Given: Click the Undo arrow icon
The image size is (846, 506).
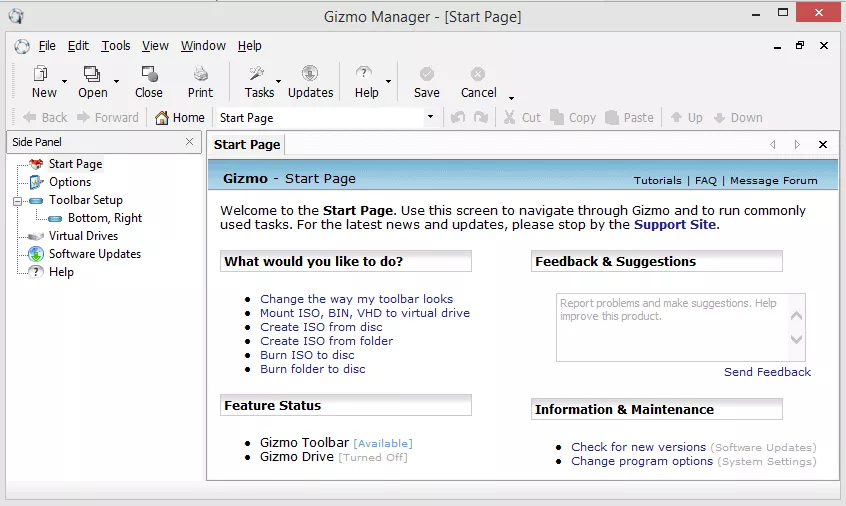Looking at the screenshot, I should click(458, 118).
